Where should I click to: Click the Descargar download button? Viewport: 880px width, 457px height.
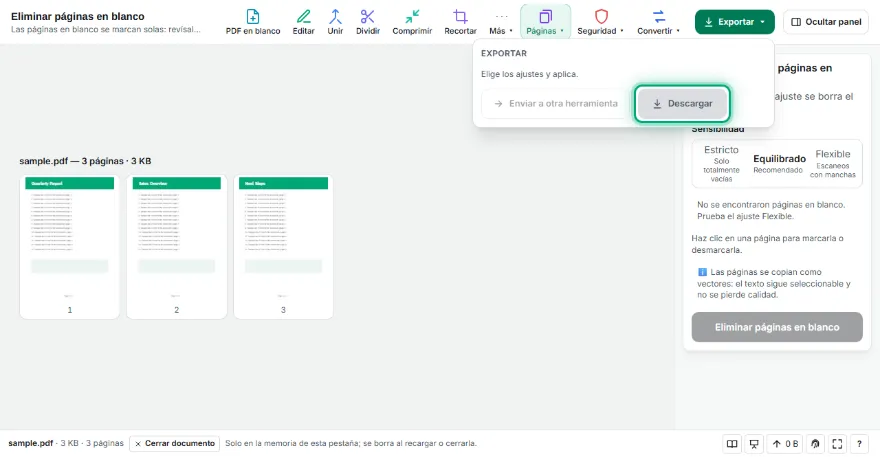[x=682, y=103]
